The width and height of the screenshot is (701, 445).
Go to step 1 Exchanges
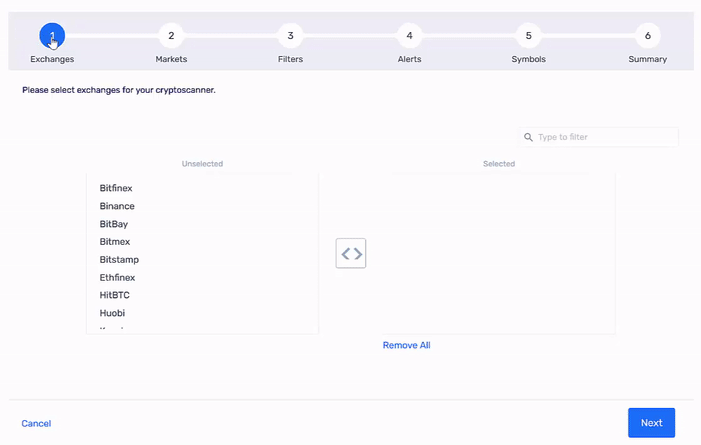tap(52, 36)
